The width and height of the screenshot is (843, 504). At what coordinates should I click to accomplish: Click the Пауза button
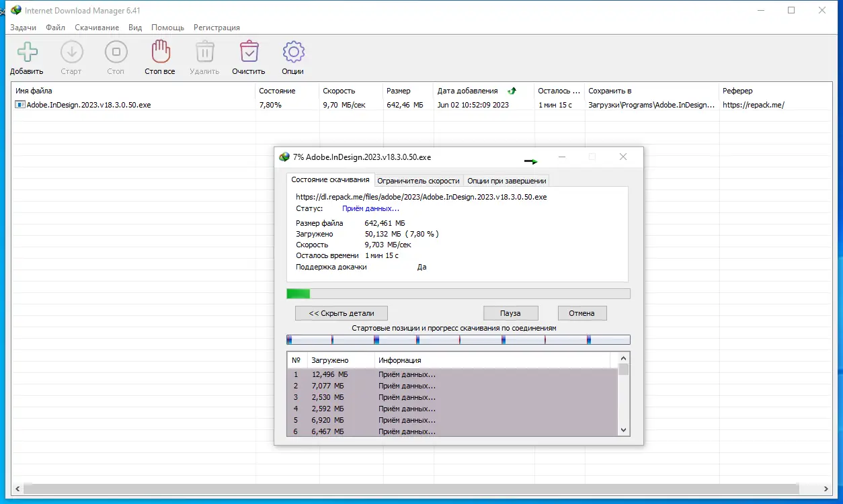pyautogui.click(x=510, y=313)
